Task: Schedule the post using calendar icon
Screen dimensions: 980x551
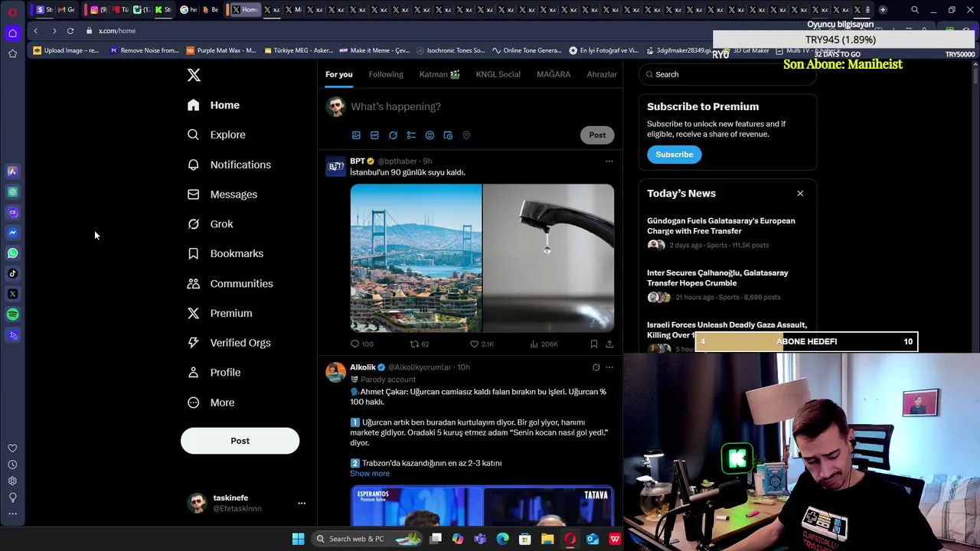Action: click(448, 135)
